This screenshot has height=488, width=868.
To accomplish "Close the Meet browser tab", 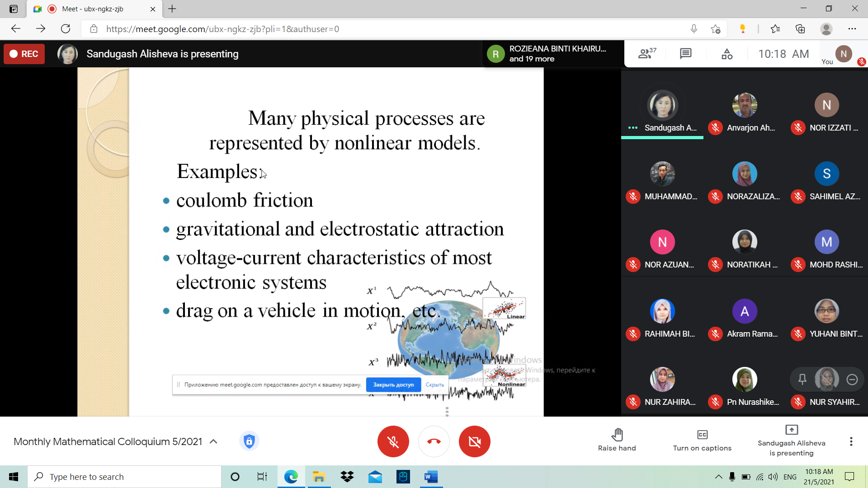I will point(153,9).
